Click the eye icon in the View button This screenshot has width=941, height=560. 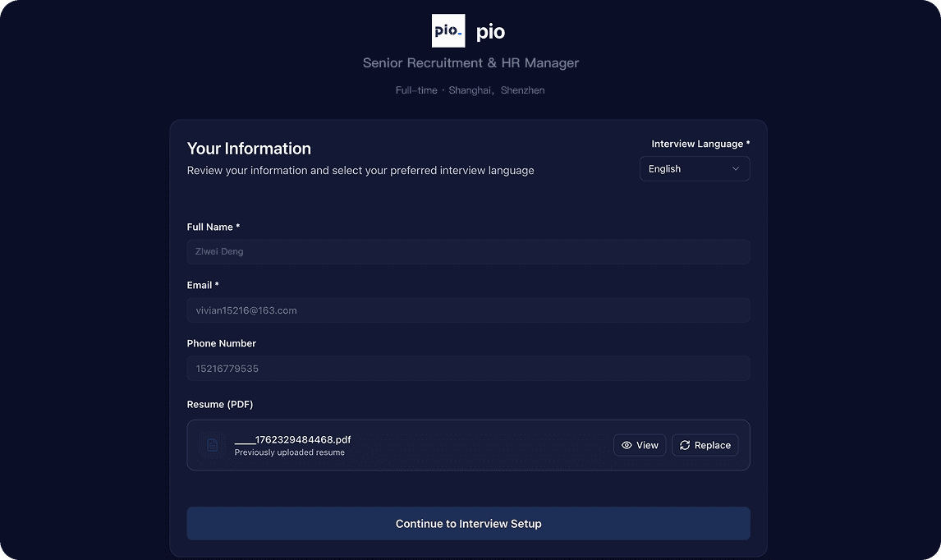click(627, 445)
